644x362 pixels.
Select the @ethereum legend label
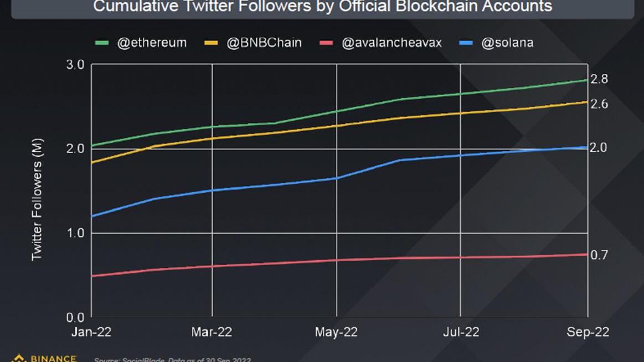coord(151,43)
